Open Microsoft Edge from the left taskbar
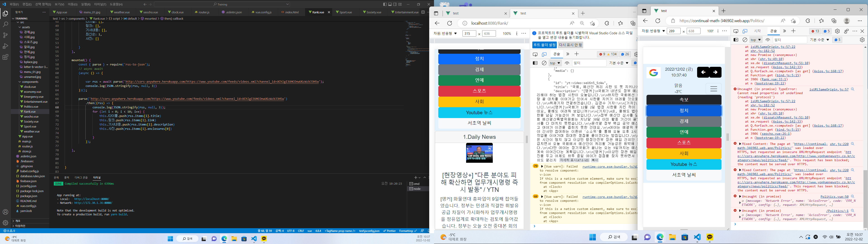This screenshot has height=244, width=868. pos(224,239)
